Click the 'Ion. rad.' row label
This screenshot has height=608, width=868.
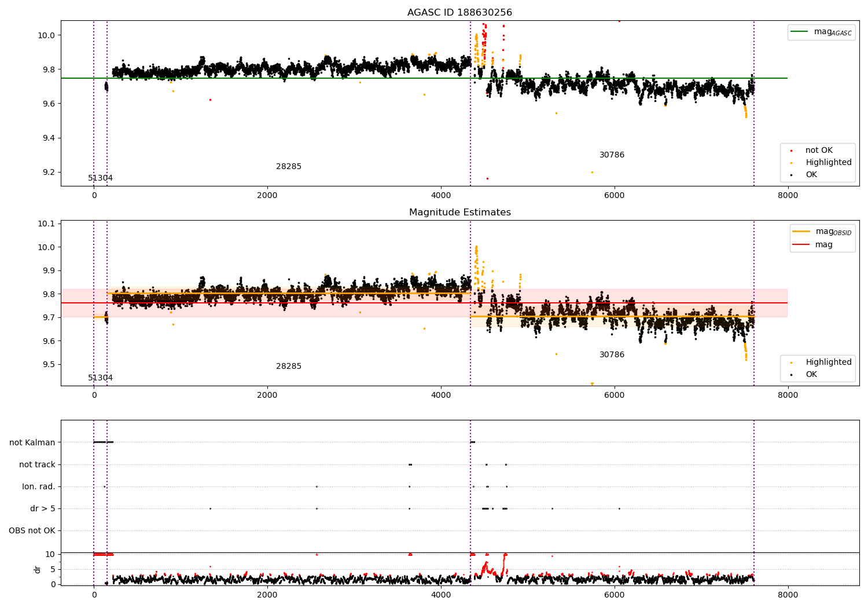(x=39, y=486)
